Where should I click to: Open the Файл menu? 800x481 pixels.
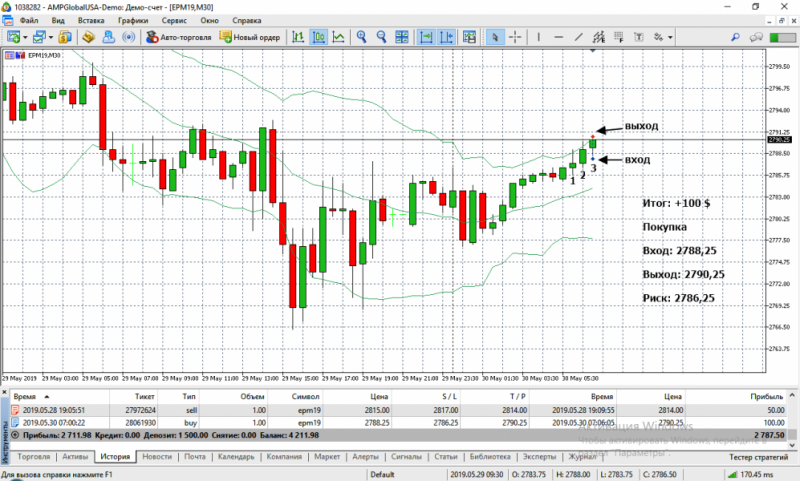(x=29, y=20)
